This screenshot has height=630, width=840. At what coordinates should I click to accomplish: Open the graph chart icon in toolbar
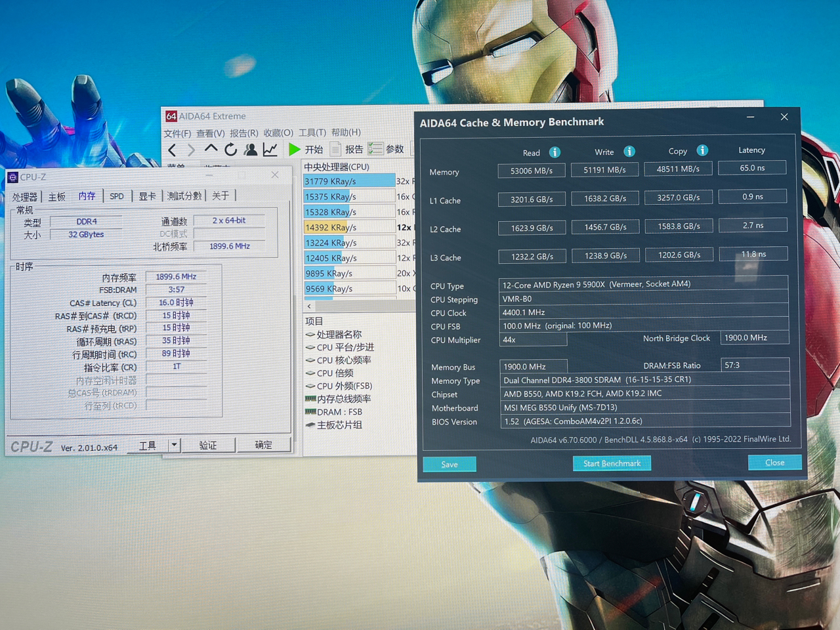[270, 150]
